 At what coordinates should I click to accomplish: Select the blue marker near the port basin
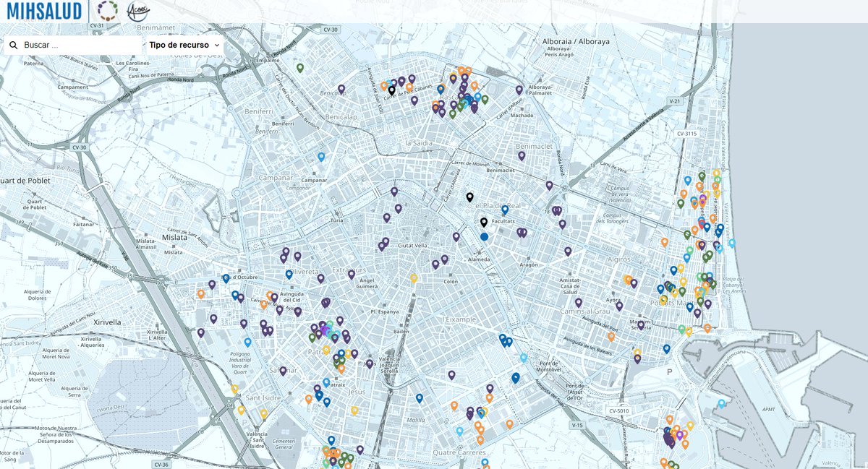coord(666,348)
